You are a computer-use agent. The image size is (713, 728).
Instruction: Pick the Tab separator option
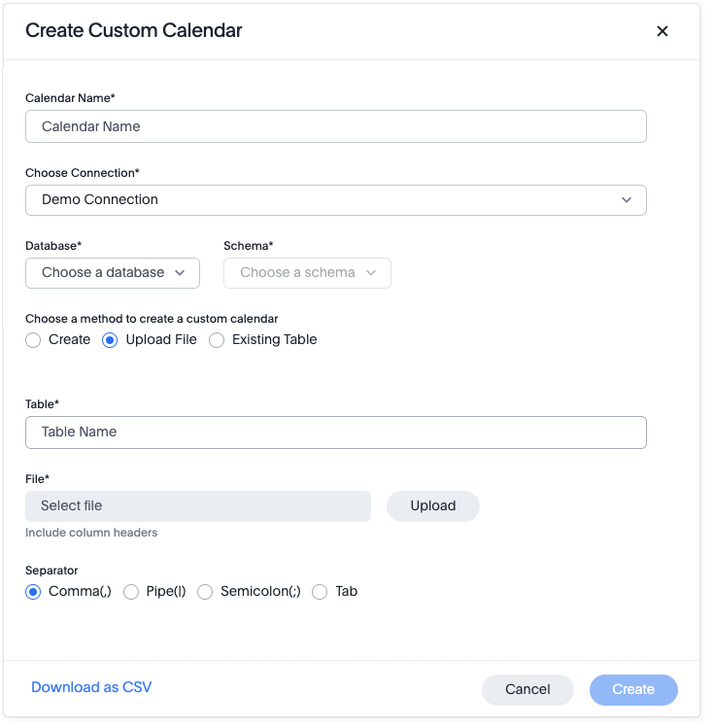[x=320, y=592]
